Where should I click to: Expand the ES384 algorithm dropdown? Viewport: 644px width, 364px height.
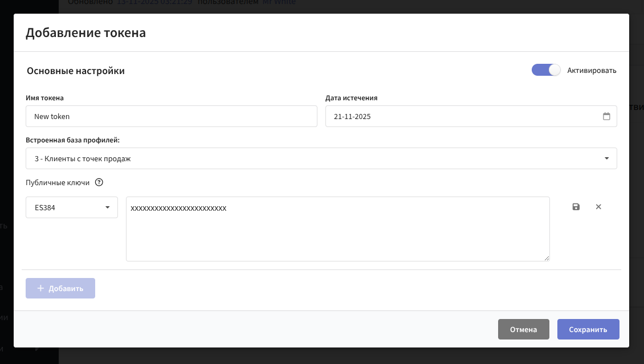point(72,207)
